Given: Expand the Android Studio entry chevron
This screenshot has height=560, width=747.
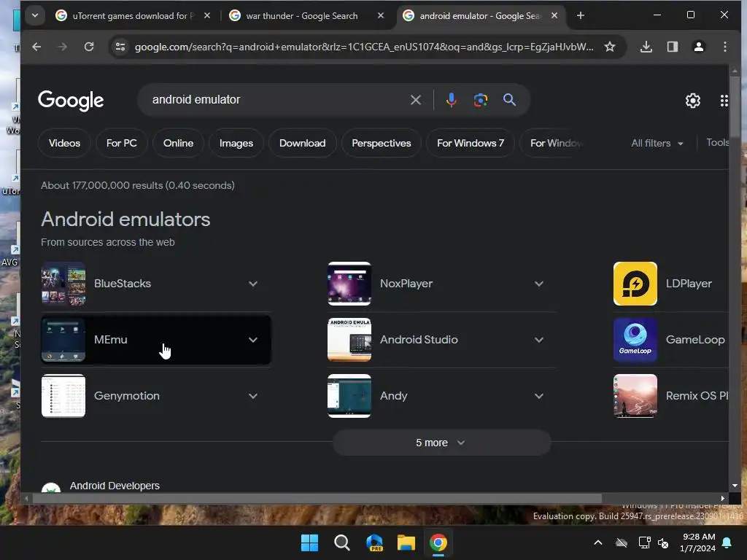Looking at the screenshot, I should [x=539, y=340].
